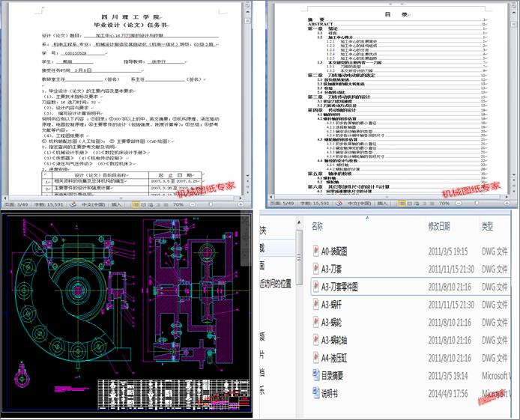Zoom in button in right Word window

pyautogui.click(x=507, y=203)
